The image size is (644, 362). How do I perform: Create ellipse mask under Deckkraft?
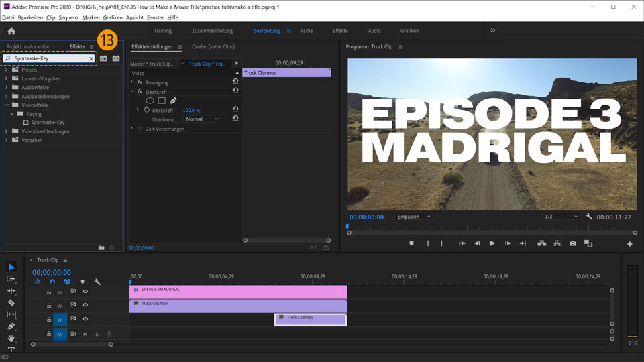[150, 101]
